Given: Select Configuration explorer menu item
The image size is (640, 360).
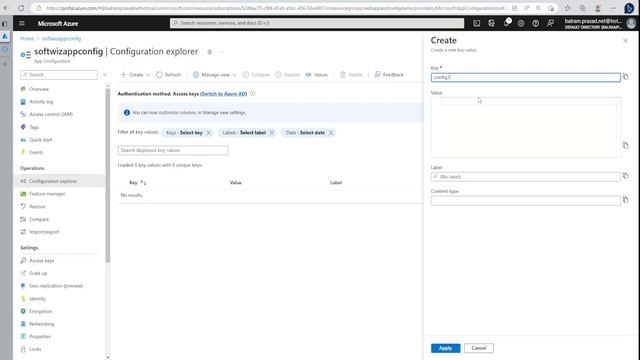Looking at the screenshot, I should click(x=59, y=181).
